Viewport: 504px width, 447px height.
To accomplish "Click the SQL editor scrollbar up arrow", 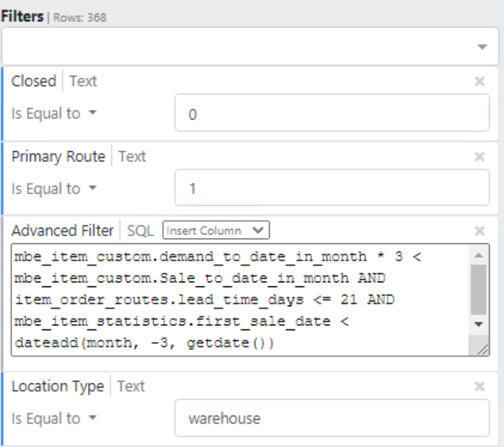I will point(479,254).
